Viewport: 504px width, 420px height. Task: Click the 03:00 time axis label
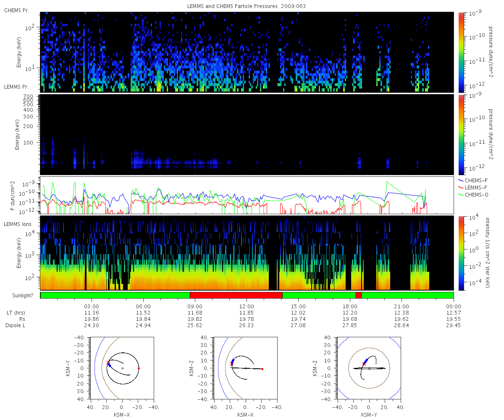click(92, 306)
